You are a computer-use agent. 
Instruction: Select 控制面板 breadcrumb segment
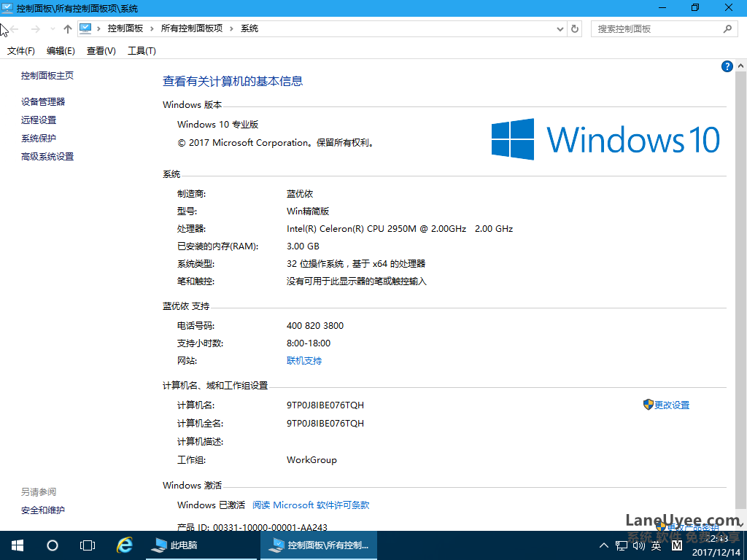[125, 28]
